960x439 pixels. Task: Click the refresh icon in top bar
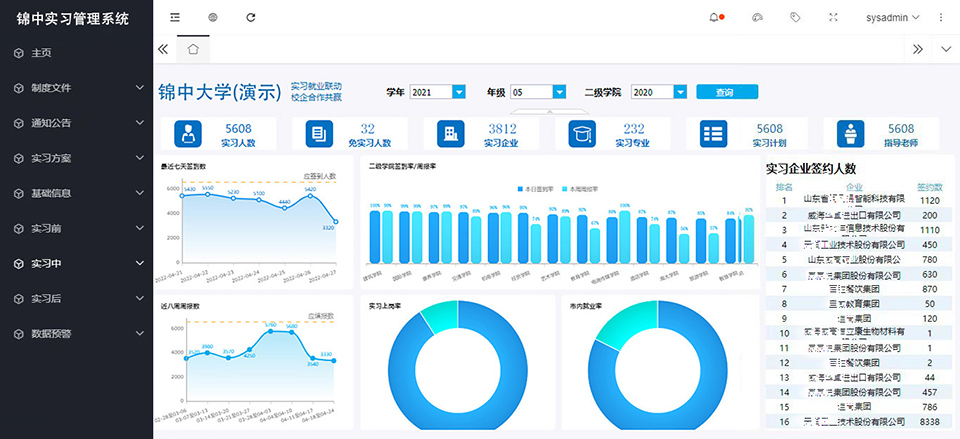click(250, 17)
